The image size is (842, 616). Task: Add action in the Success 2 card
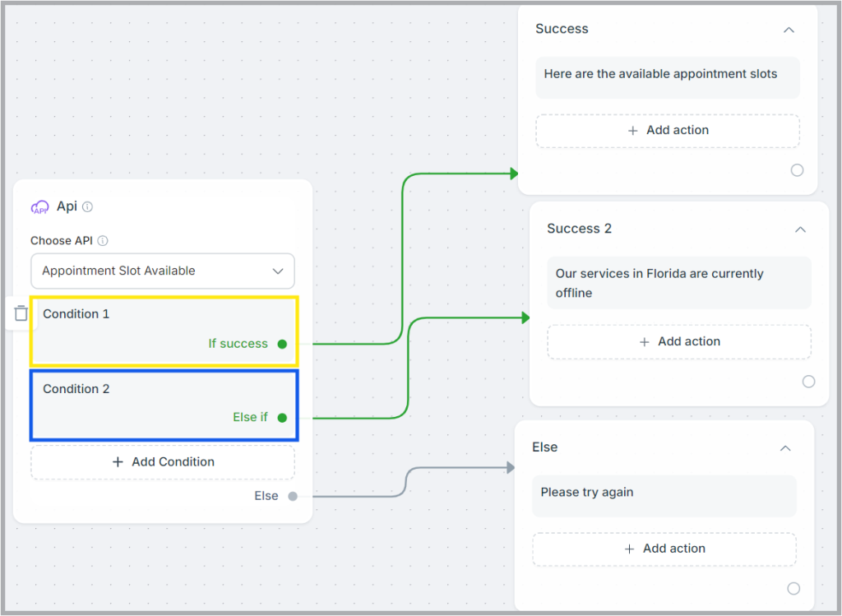pyautogui.click(x=679, y=341)
